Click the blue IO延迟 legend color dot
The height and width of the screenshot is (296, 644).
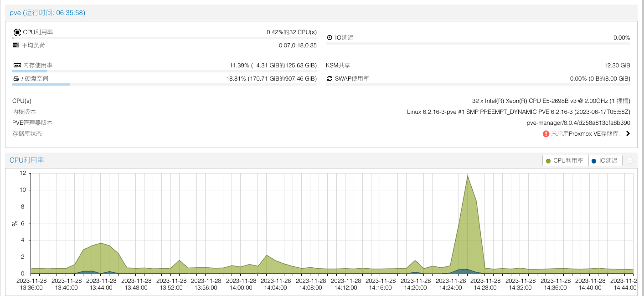point(594,161)
